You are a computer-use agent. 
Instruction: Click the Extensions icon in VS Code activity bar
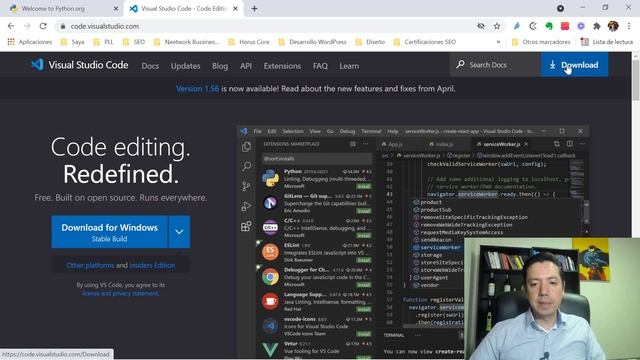[x=246, y=226]
